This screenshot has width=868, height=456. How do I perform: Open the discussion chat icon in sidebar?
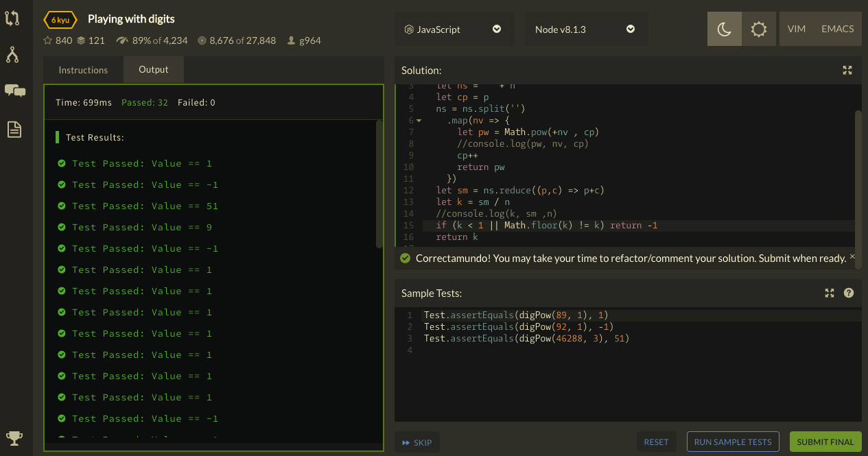tap(14, 91)
